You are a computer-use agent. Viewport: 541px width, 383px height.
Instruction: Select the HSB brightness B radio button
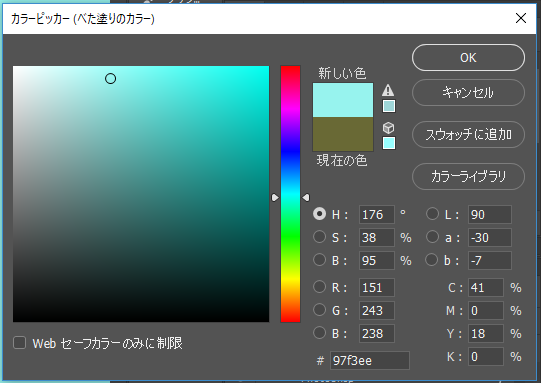point(319,260)
